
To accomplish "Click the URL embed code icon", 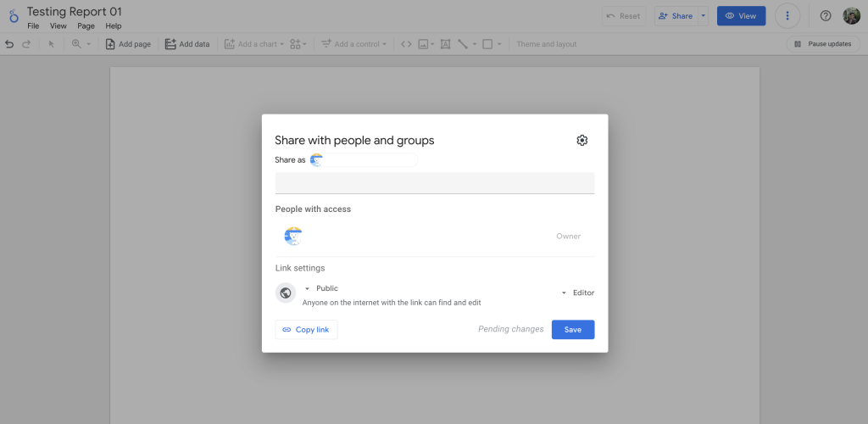I will 406,44.
